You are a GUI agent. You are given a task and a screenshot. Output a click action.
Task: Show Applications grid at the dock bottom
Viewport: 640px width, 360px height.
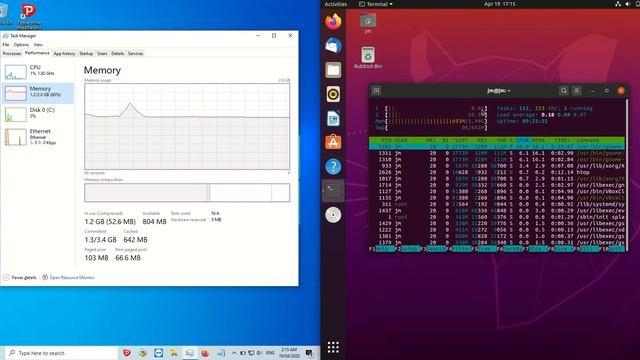333,347
